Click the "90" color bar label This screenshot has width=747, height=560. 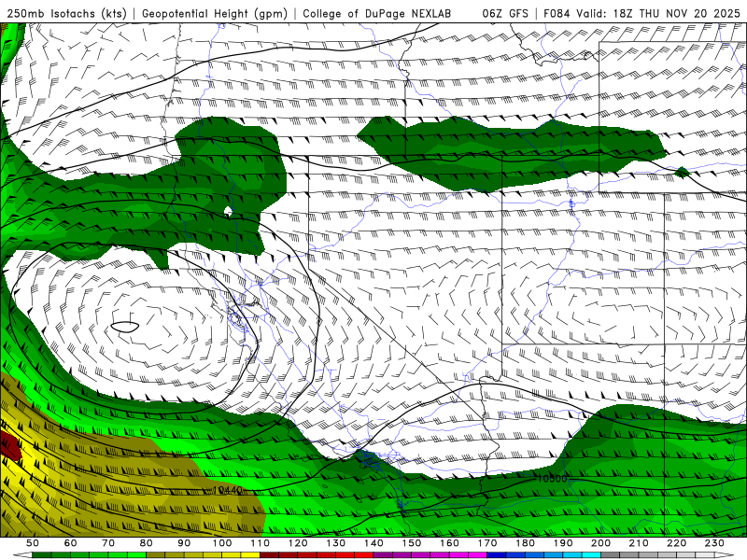184,543
